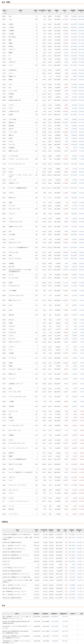This screenshot has width=84, height=644.
Task: Sort stocks table by 現在値 header
Action: (x=49, y=11)
